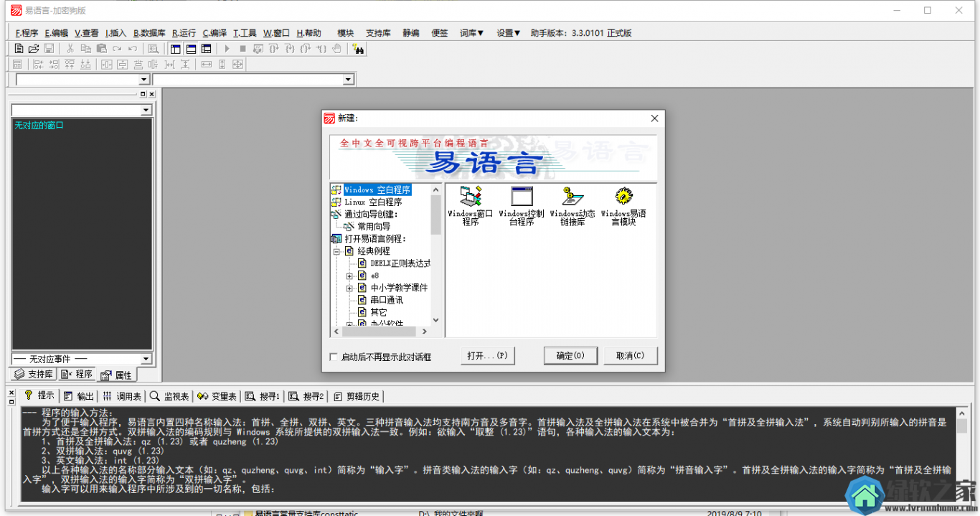Click the 确定(O) button
980x516 pixels.
tap(570, 356)
